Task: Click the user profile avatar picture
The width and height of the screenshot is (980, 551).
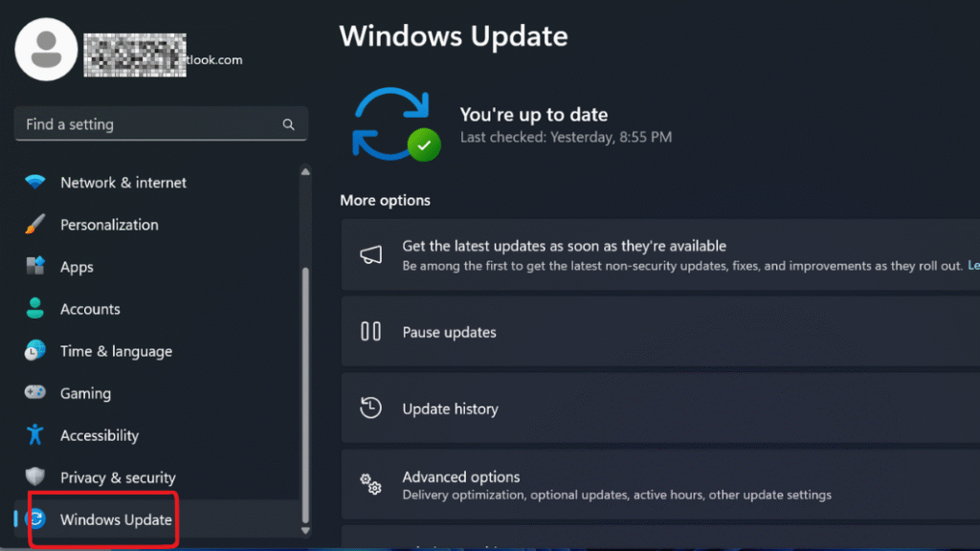Action: click(46, 50)
